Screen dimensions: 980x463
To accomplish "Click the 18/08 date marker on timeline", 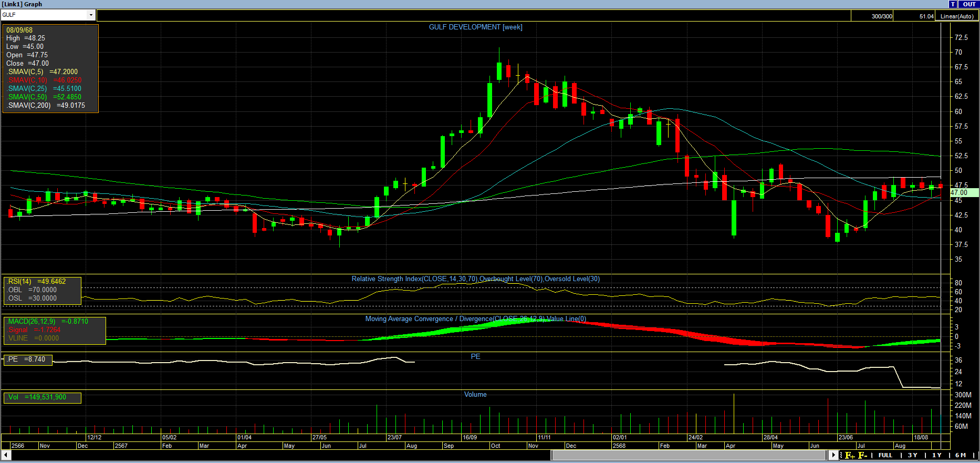I will tap(921, 437).
